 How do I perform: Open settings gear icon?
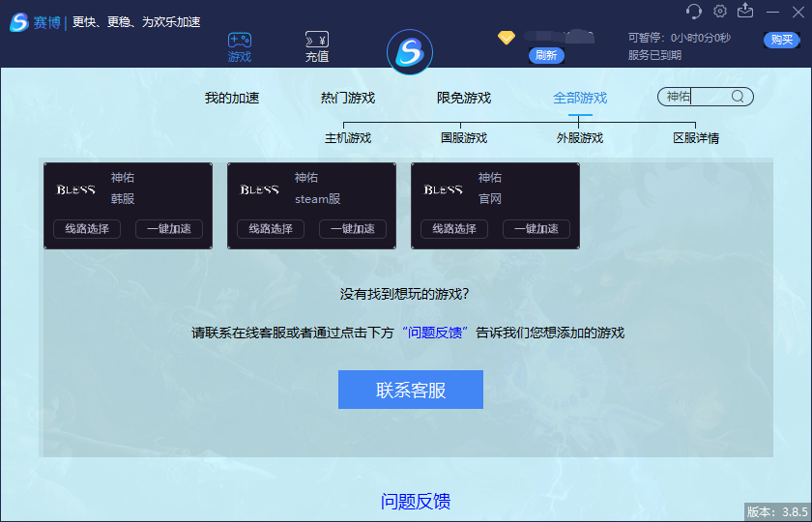[720, 11]
